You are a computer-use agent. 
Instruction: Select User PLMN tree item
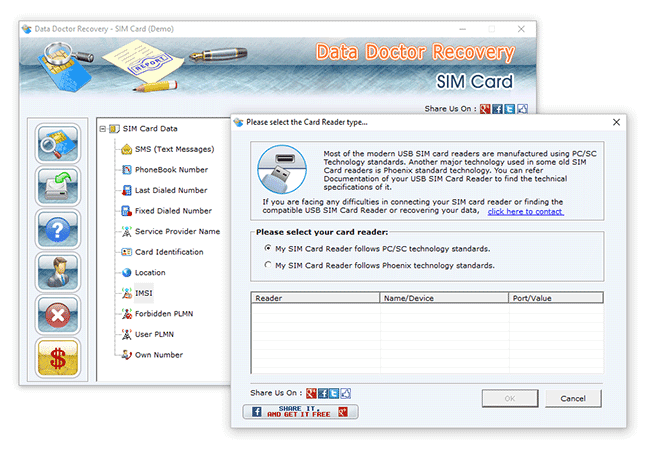pyautogui.click(x=154, y=334)
